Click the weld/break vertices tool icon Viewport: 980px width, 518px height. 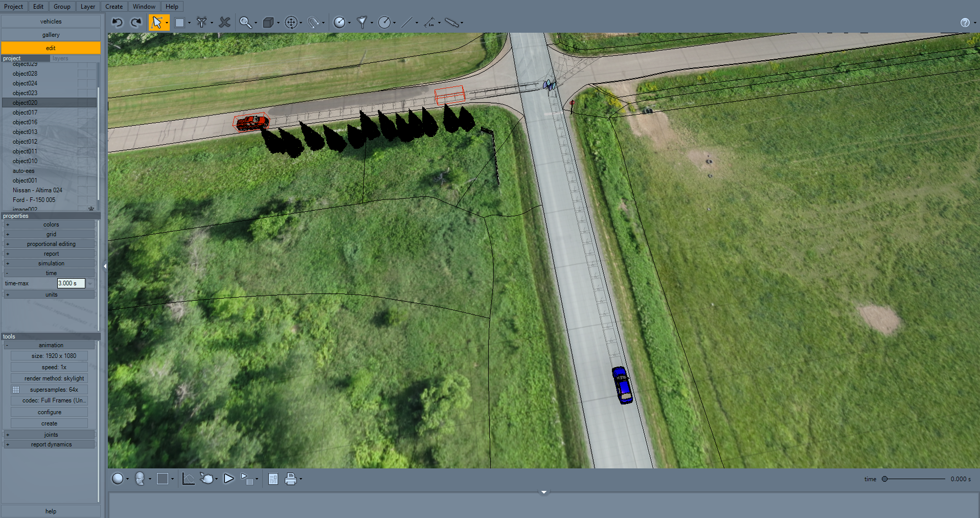[x=202, y=22]
